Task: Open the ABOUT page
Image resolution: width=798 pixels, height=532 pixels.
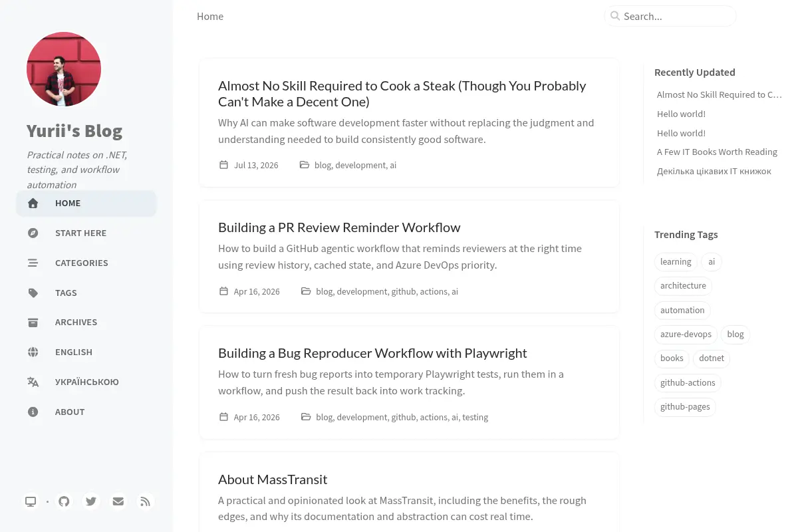Action: pyautogui.click(x=86, y=412)
